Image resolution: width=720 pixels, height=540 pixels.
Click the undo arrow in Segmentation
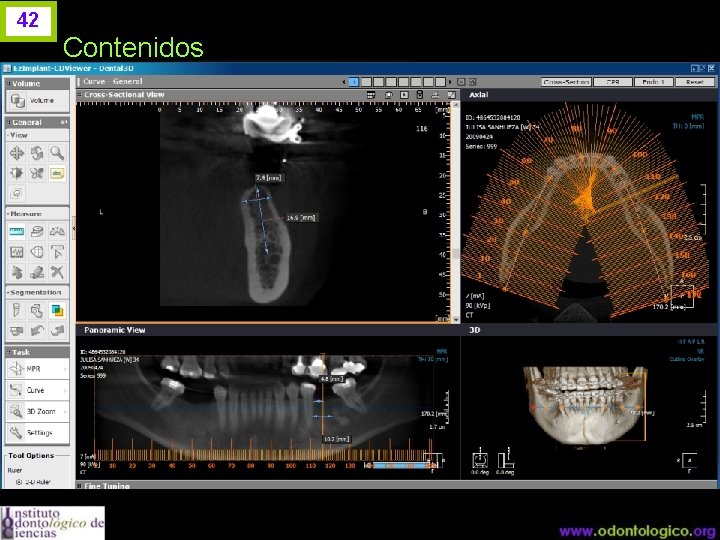click(37, 331)
